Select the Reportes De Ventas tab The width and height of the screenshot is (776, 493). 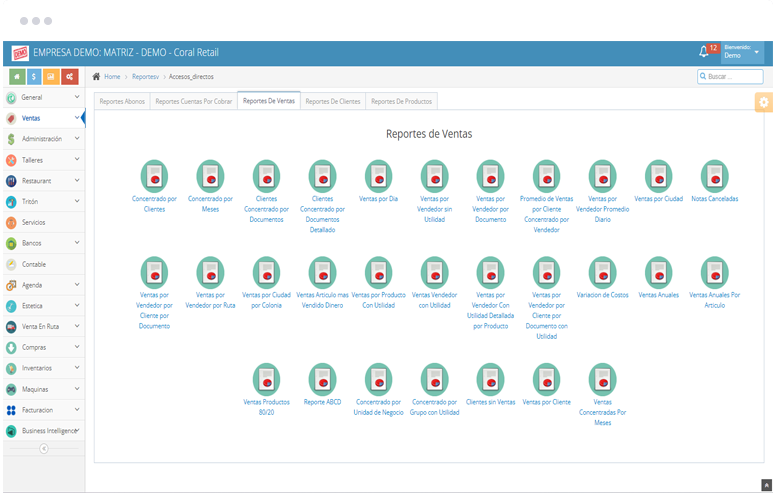click(x=269, y=100)
